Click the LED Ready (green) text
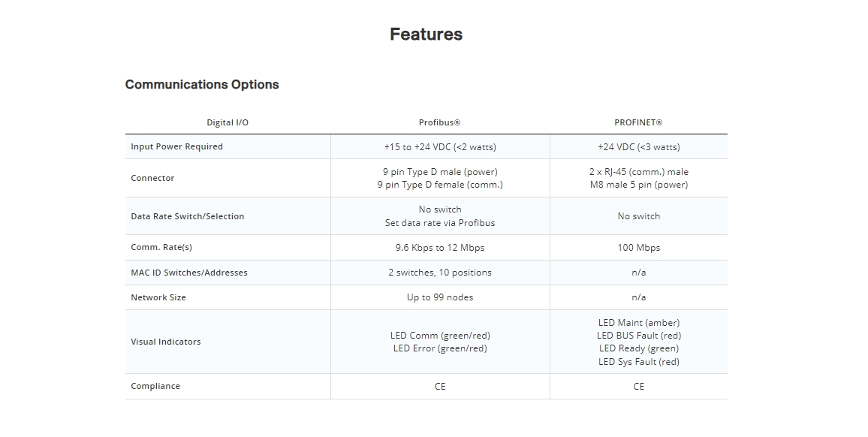 pos(638,348)
